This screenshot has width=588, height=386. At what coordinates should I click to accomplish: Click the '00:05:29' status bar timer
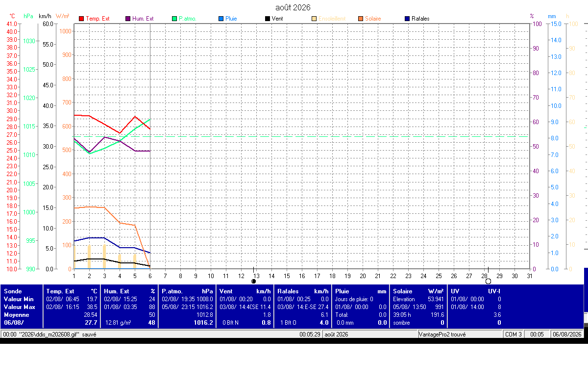coord(310,335)
